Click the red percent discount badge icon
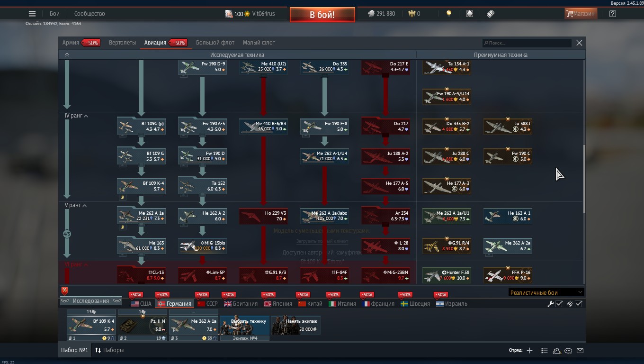 pyautogui.click(x=64, y=291)
